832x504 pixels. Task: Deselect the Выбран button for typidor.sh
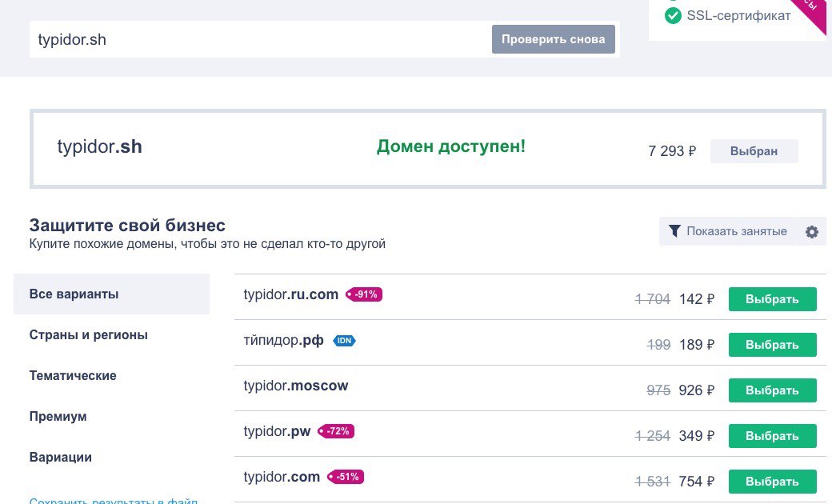click(x=754, y=151)
